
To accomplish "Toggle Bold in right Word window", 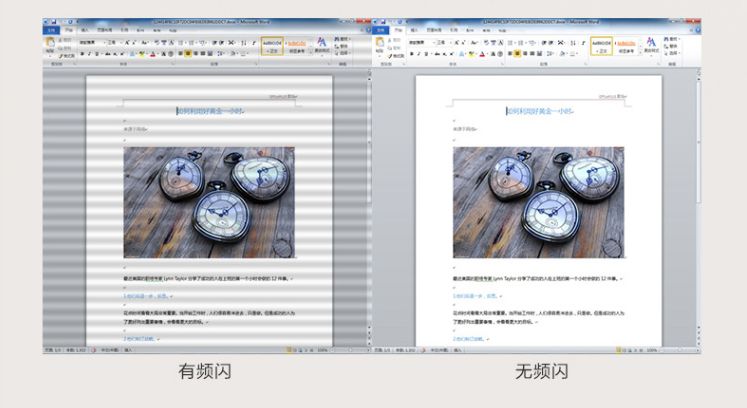I will click(412, 54).
